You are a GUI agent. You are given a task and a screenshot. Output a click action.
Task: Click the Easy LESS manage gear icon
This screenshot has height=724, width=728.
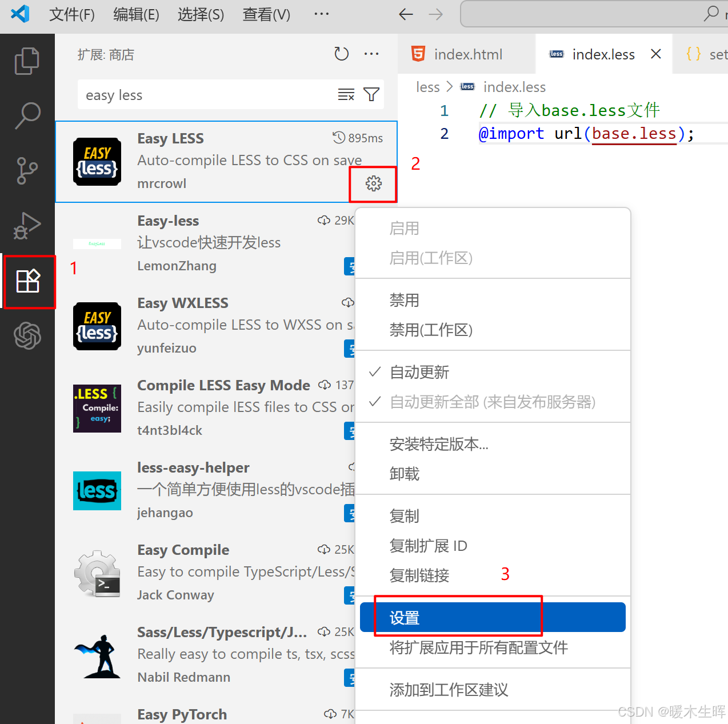pyautogui.click(x=374, y=183)
